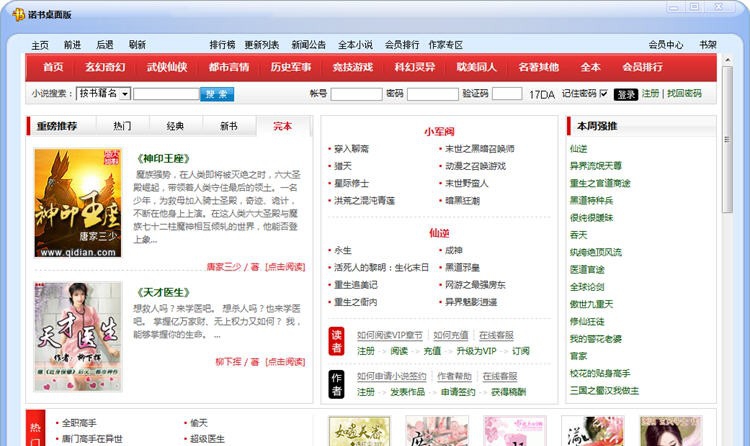Open 在线客服 link in reader row
The width and height of the screenshot is (750, 446).
click(496, 335)
